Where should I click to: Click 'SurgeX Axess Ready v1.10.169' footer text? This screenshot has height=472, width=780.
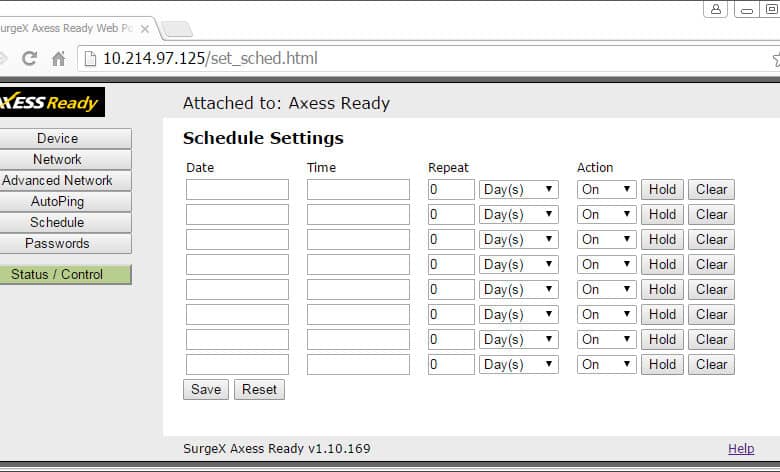277,449
